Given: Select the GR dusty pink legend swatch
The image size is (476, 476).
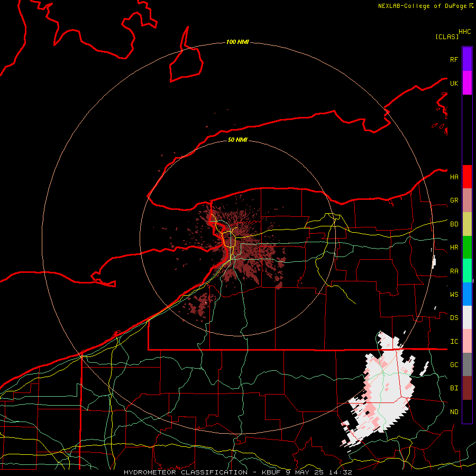Looking at the screenshot, I should point(467,200).
